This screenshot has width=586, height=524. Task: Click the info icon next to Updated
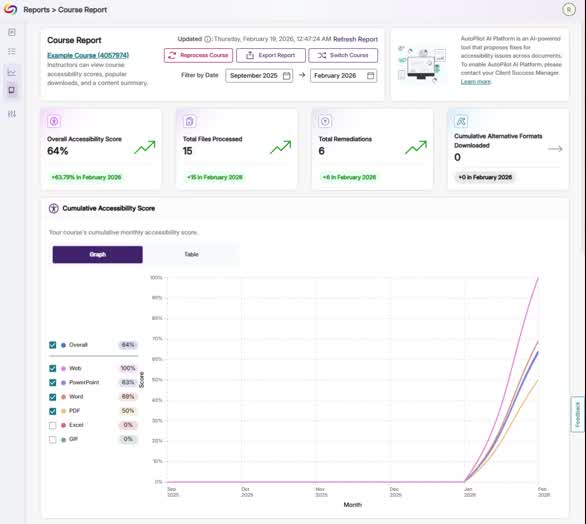pyautogui.click(x=207, y=39)
